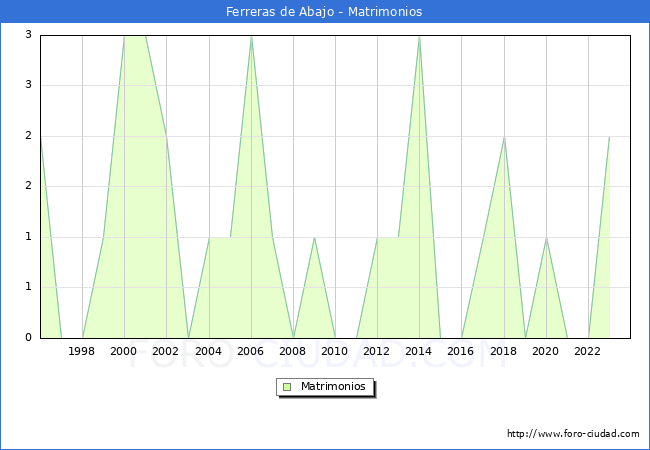Select the 1998 x-axis label
The width and height of the screenshot is (650, 450).
[81, 351]
